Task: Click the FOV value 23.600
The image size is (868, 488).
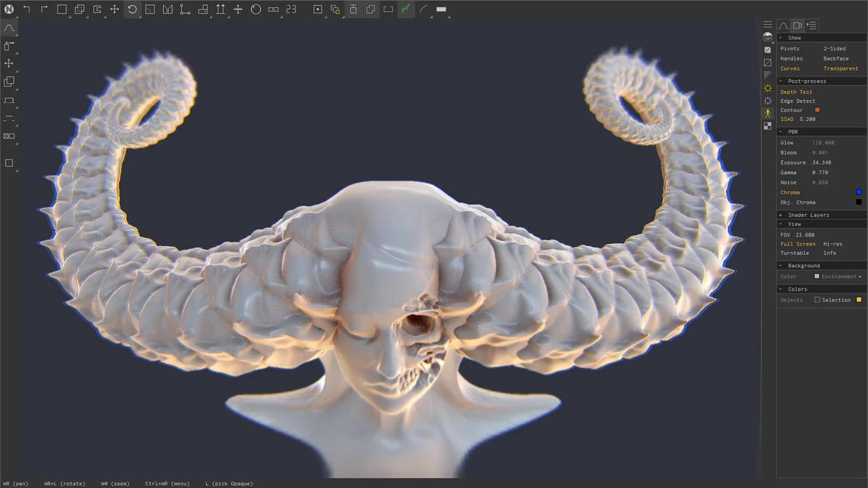Action: (x=805, y=235)
